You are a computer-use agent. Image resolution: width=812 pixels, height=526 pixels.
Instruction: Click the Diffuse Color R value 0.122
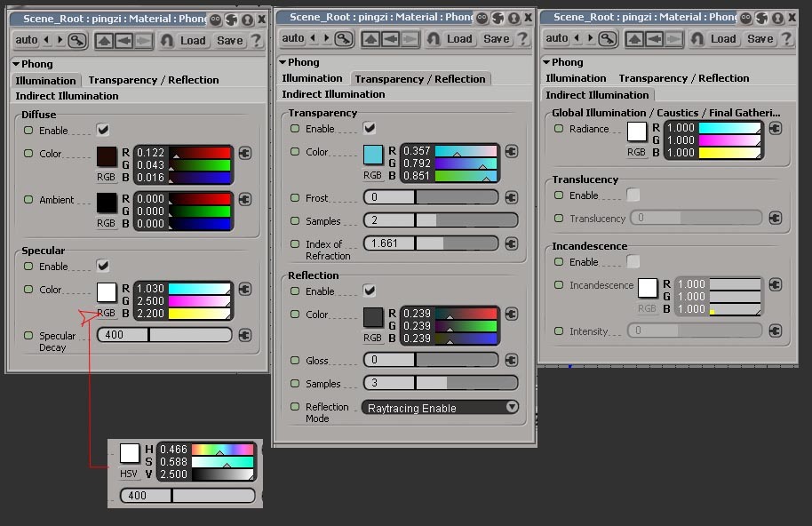(x=150, y=153)
